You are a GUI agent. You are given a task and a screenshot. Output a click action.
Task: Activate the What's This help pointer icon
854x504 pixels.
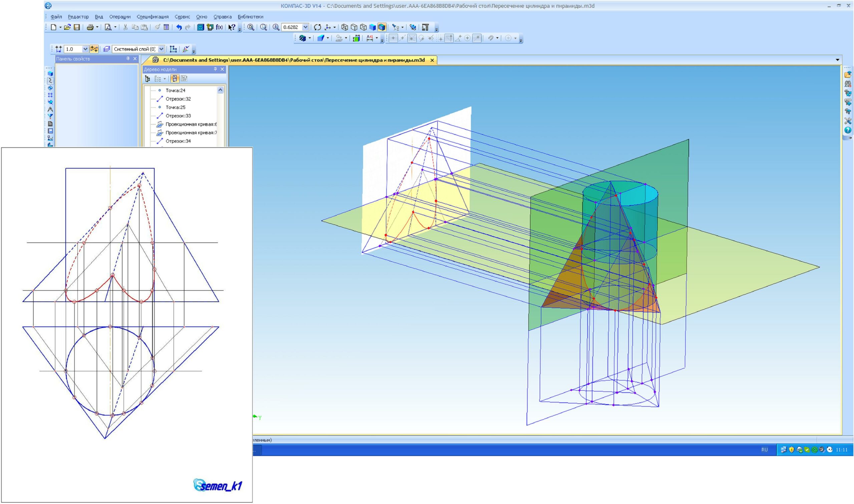tap(232, 27)
